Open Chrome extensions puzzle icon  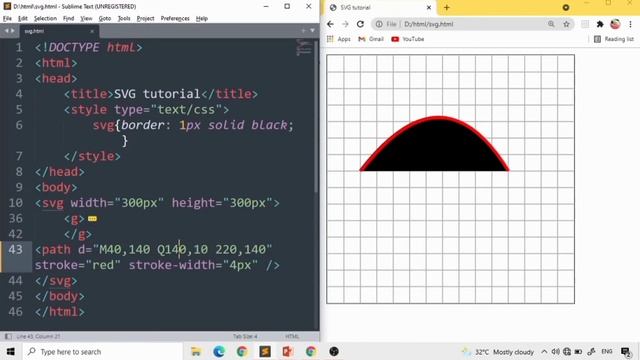tap(600, 24)
